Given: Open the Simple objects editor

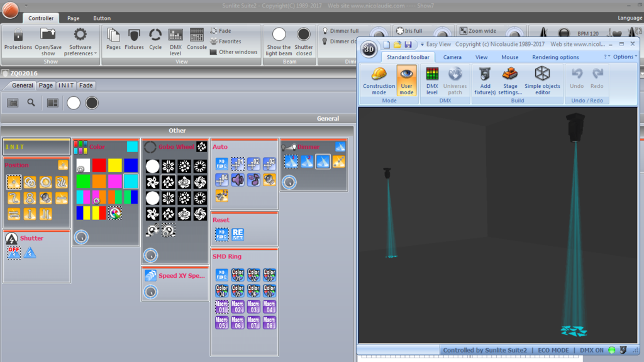Looking at the screenshot, I should pyautogui.click(x=542, y=81).
